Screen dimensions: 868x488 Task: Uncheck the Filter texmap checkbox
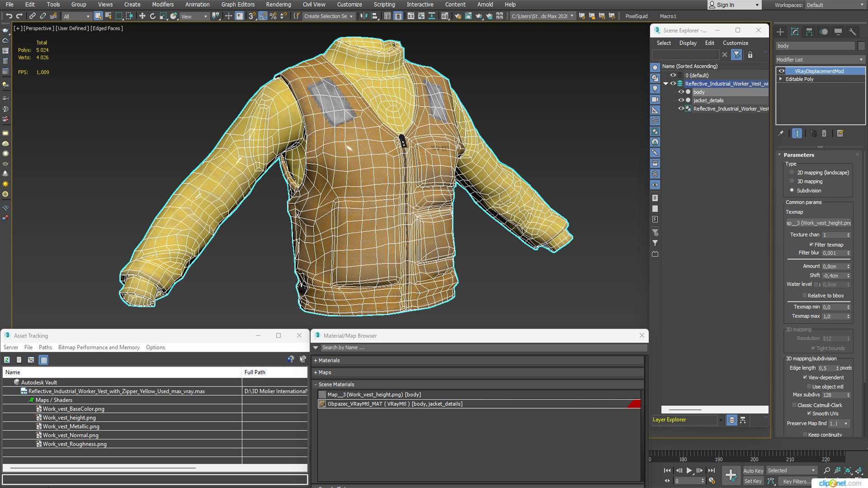[811, 244]
